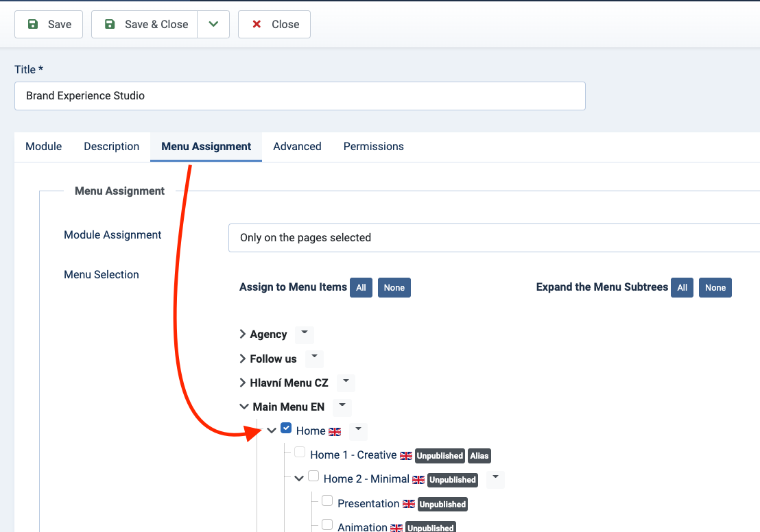Click None beside Expand the Menu Subtrees

pos(715,288)
